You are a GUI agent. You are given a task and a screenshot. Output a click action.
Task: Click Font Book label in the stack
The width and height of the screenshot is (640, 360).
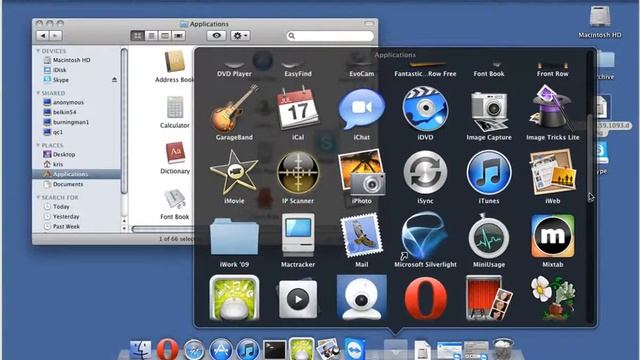pos(489,73)
